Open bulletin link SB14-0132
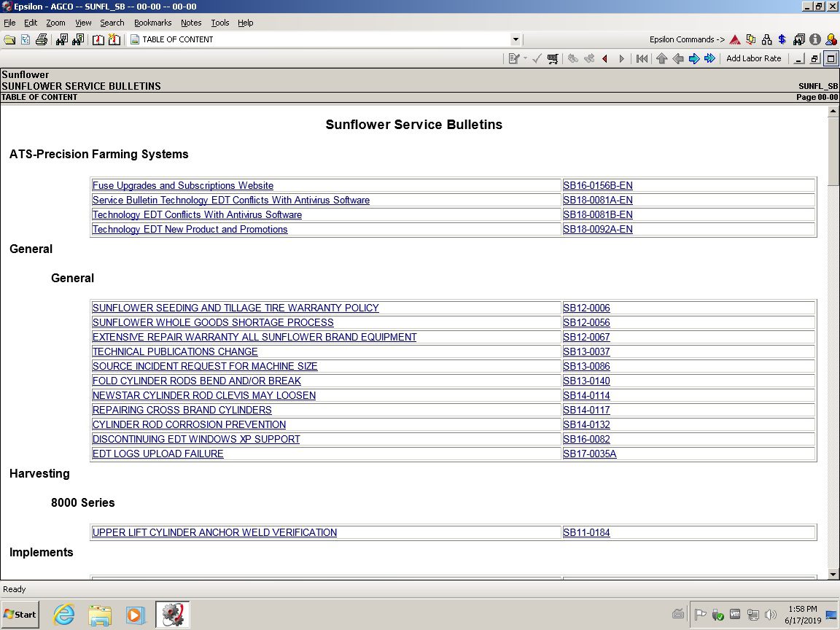 pos(586,424)
